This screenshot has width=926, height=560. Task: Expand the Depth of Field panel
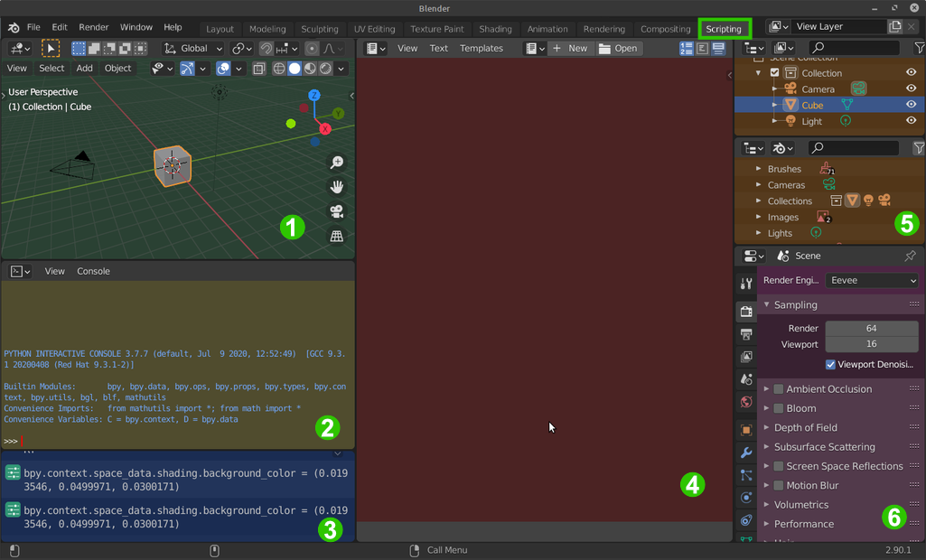point(806,428)
